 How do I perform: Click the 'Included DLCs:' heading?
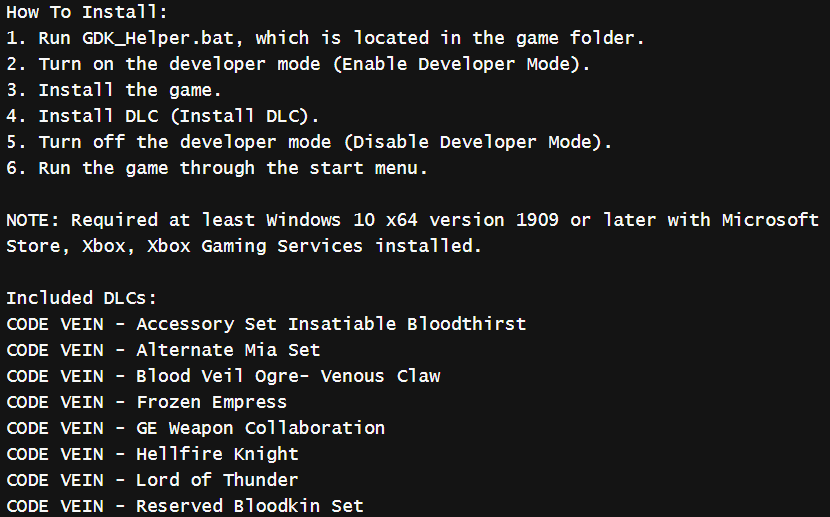tap(82, 298)
